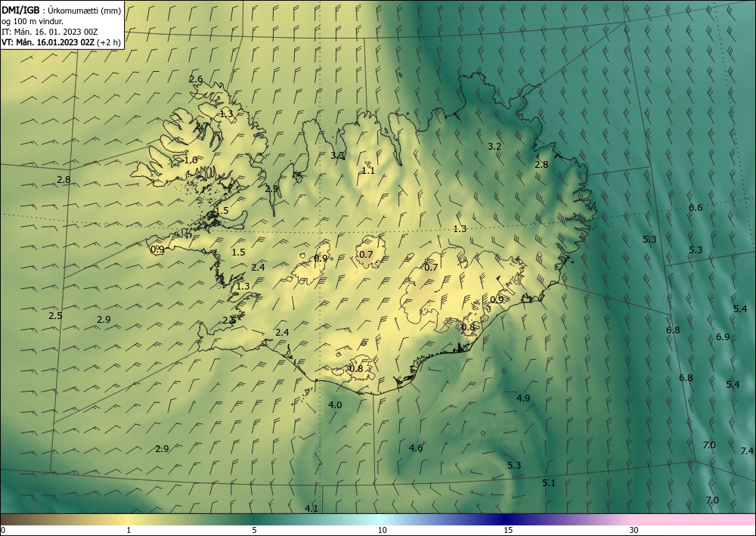756x536 pixels.
Task: Select the 7.4 value label at the right edge
Action: click(x=747, y=451)
